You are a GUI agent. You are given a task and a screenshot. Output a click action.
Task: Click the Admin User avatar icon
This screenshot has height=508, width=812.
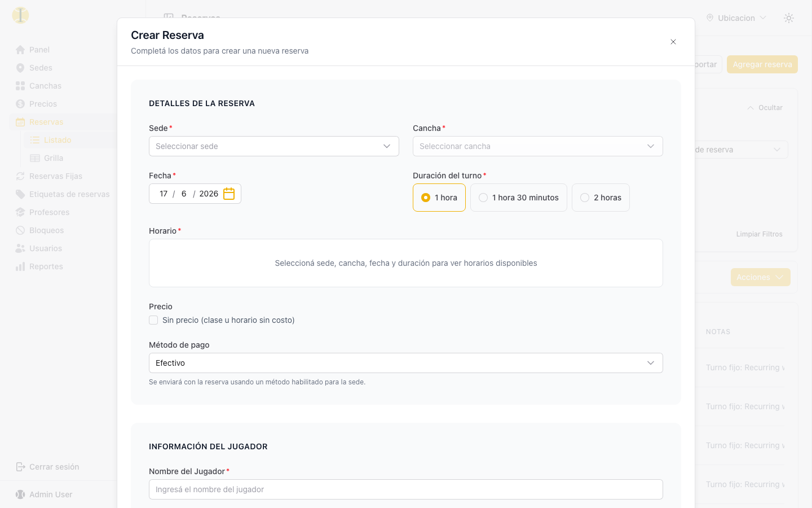coord(20,494)
